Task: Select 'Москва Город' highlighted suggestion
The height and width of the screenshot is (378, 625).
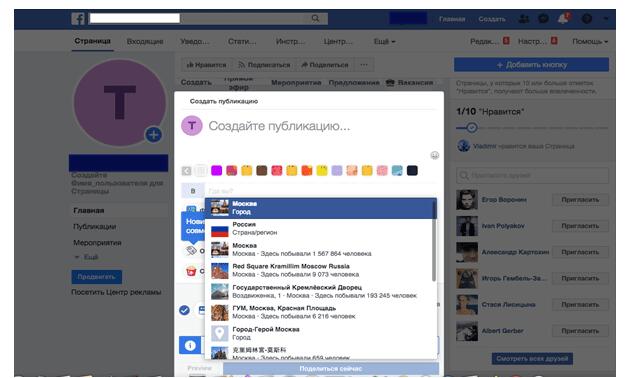Action: pyautogui.click(x=321, y=208)
